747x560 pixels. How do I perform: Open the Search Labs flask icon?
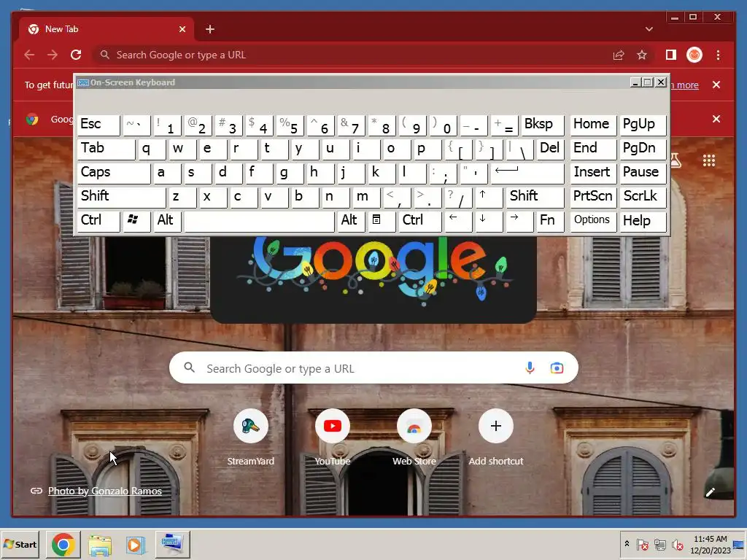(x=676, y=160)
